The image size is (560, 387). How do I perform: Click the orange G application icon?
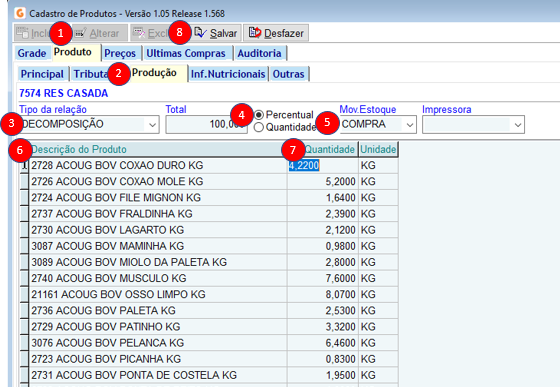pos(20,13)
